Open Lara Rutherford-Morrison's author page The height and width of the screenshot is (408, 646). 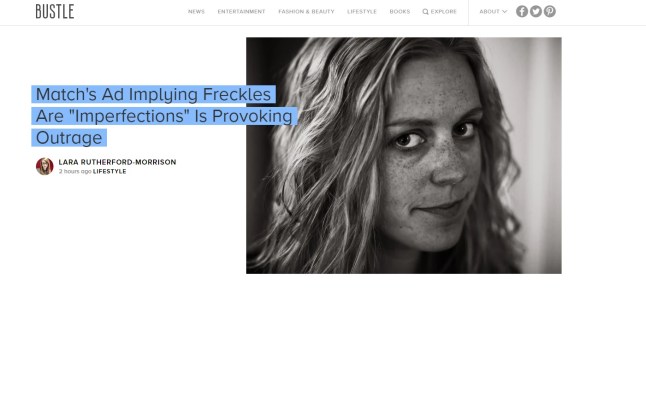click(x=117, y=162)
